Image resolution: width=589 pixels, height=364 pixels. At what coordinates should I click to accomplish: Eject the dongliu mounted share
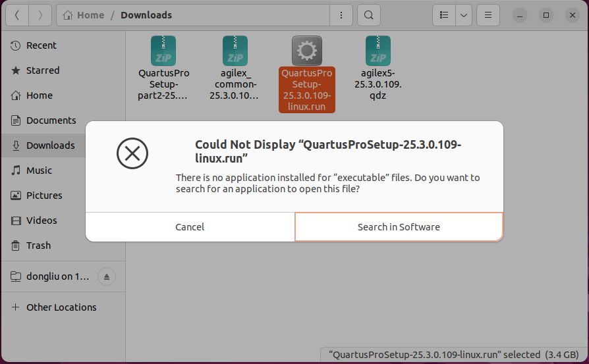pos(107,276)
